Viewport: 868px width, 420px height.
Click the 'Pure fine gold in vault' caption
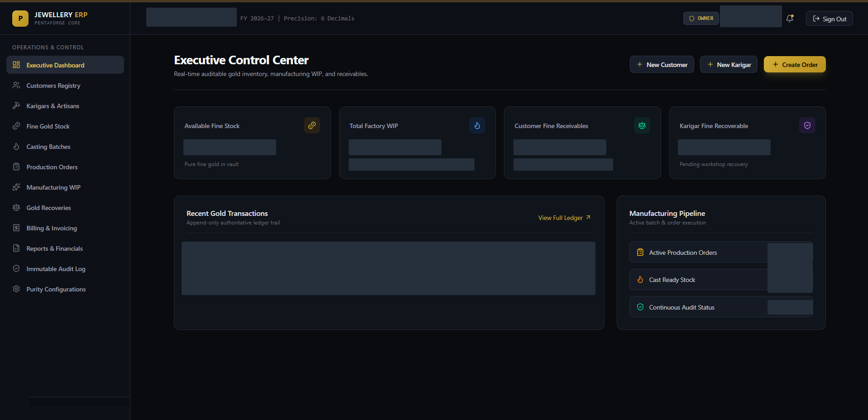pyautogui.click(x=211, y=164)
